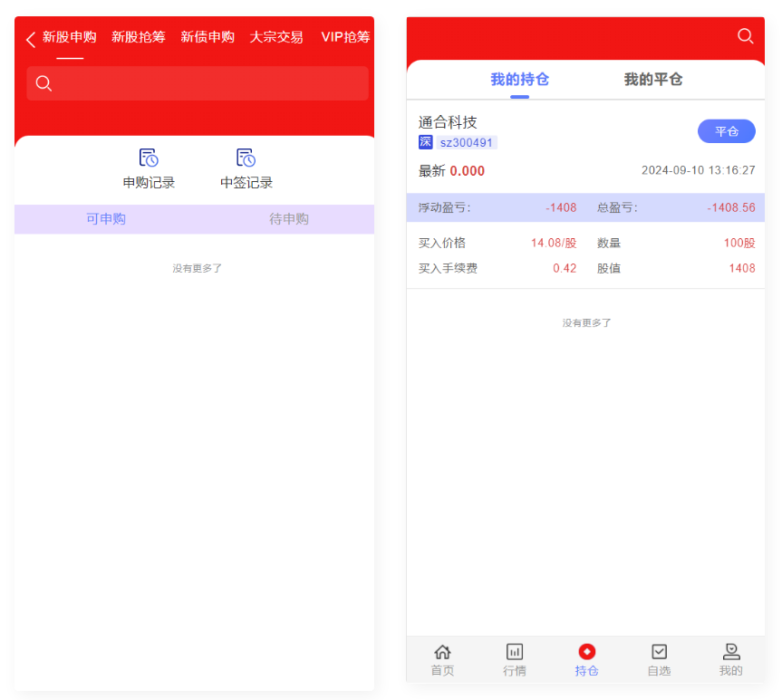Open 行情 market quotes in the bottom bar

[x=514, y=659]
